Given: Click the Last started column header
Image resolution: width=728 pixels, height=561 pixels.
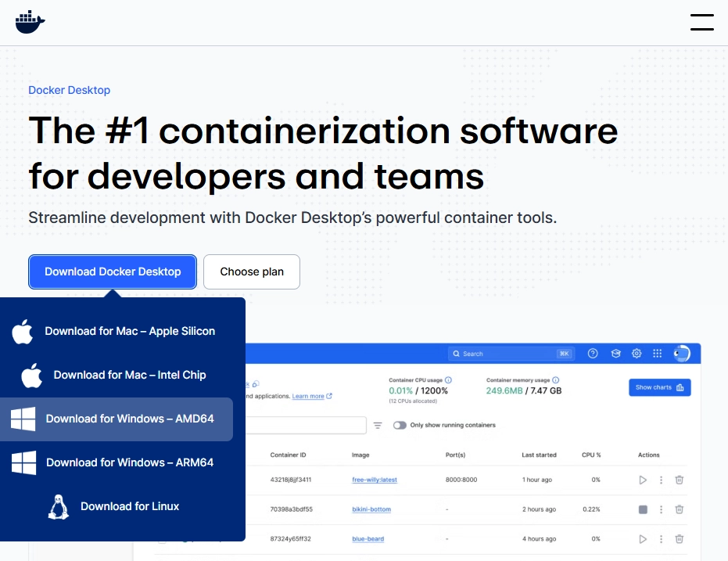Looking at the screenshot, I should [539, 455].
